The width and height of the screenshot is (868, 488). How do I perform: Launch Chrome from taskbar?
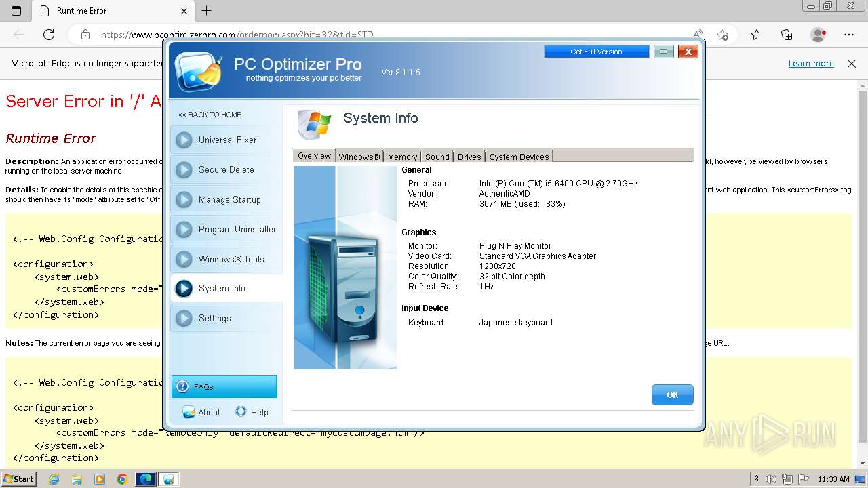tap(122, 479)
